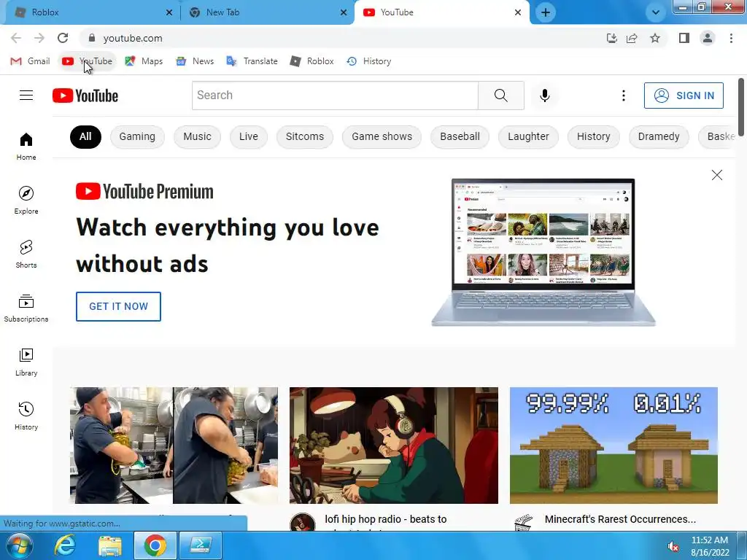Viewport: 747px width, 560px height.
Task: Select the Gaming filter chip
Action: click(x=137, y=136)
